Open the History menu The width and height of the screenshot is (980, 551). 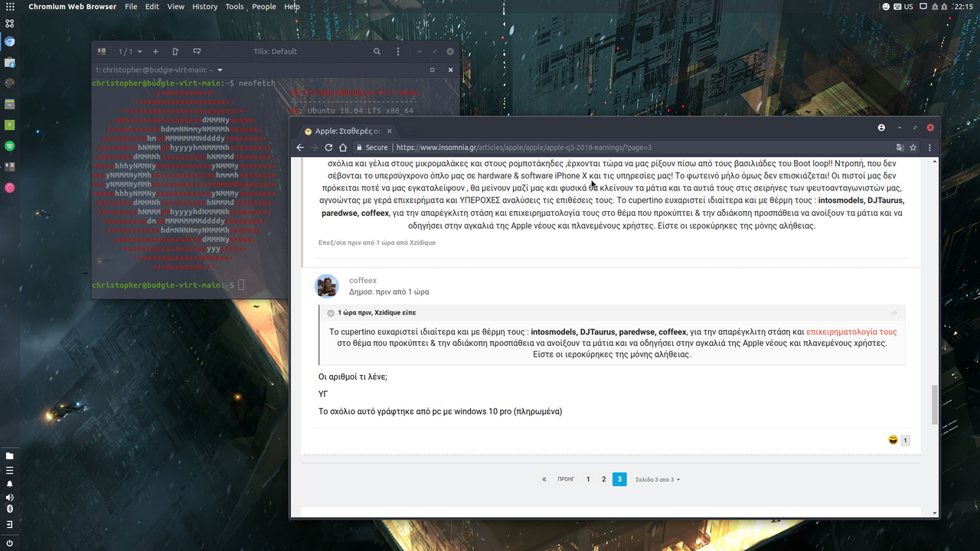(x=205, y=6)
